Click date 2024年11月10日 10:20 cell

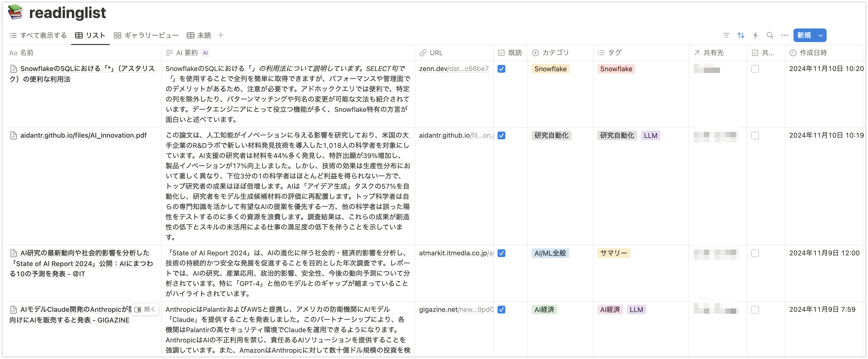[x=826, y=69]
